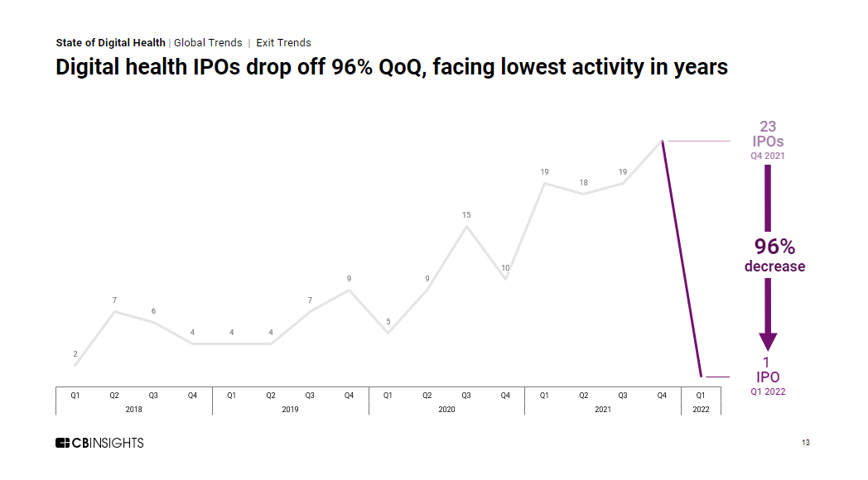
Task: Click the slide title headline text
Action: click(392, 68)
